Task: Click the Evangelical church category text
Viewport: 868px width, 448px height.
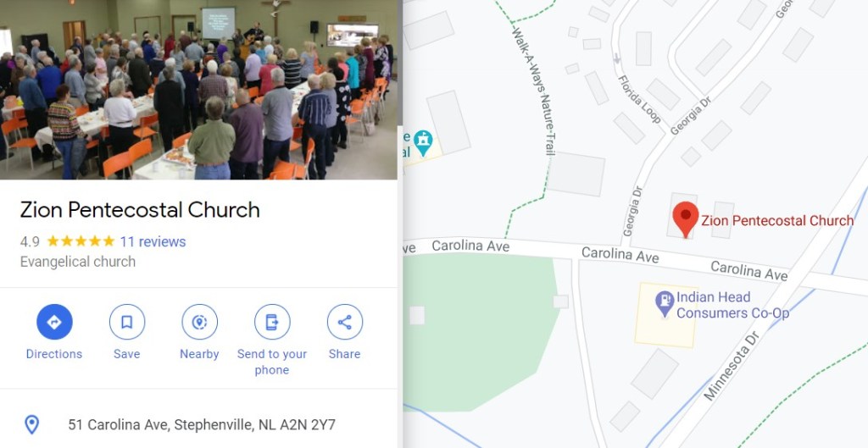Action: coord(77,262)
